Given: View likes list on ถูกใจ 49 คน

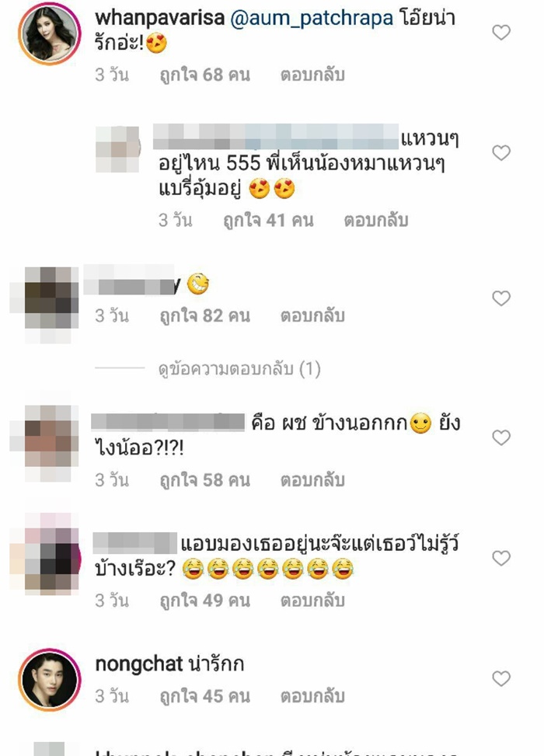Looking at the screenshot, I should tap(205, 601).
